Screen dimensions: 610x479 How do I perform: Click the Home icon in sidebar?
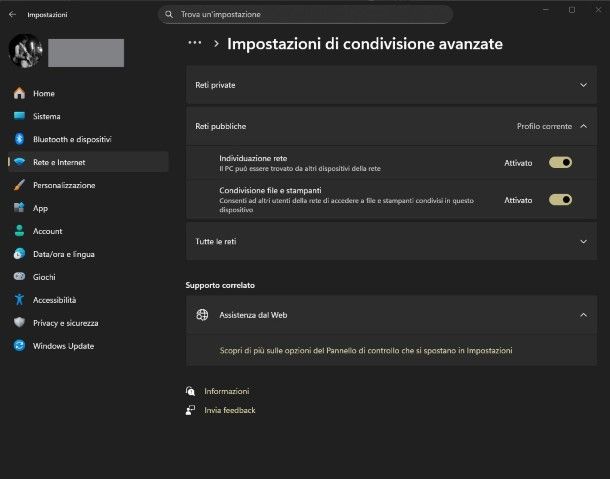(18, 93)
